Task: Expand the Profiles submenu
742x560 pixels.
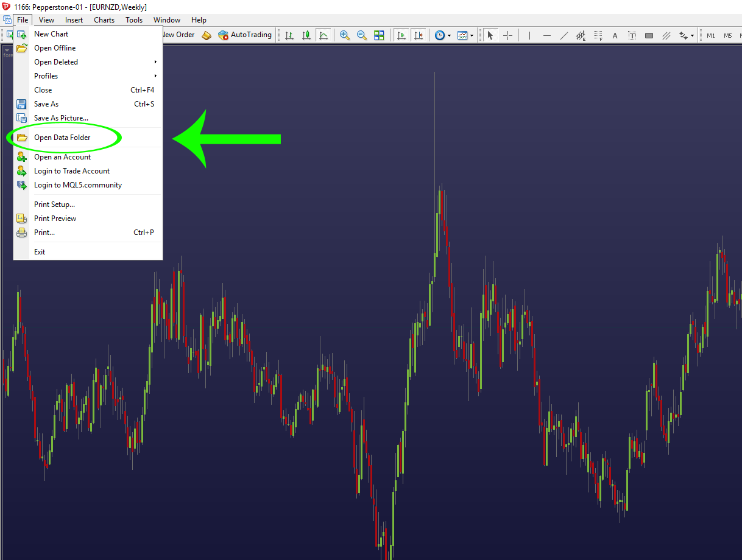Action: pyautogui.click(x=88, y=76)
